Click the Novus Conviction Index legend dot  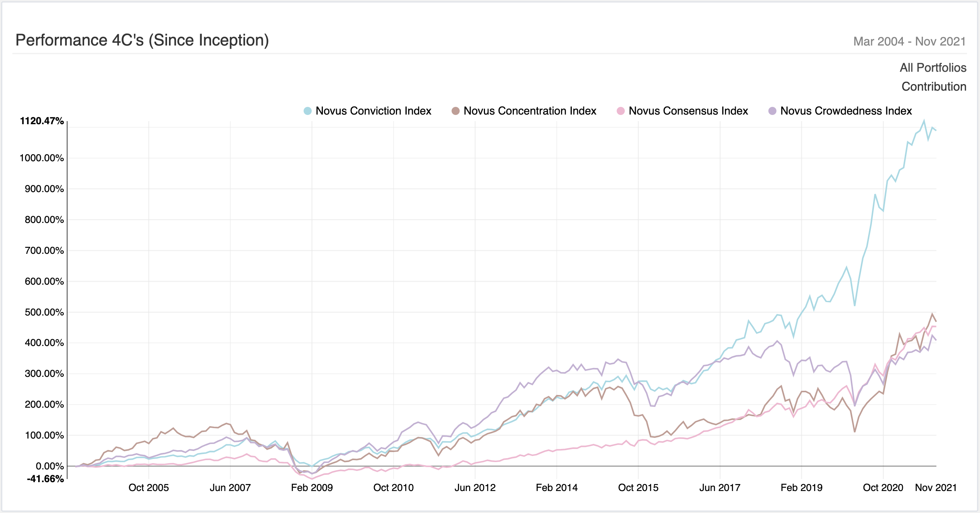[x=308, y=111]
